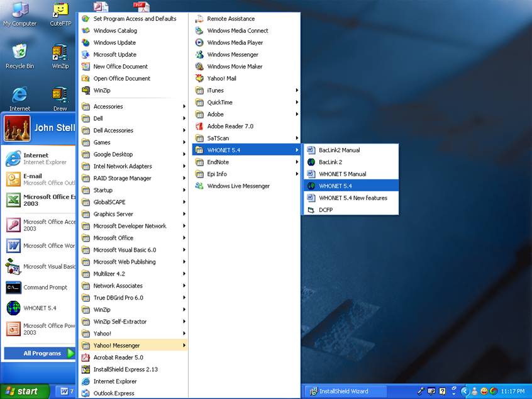Open Set Program Access and Defaults
The image size is (532, 399).
click(x=135, y=19)
